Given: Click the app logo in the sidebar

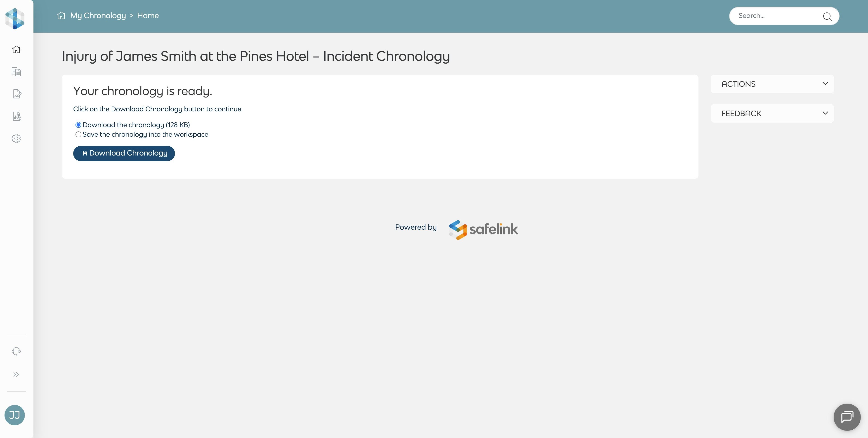Looking at the screenshot, I should pos(15,19).
